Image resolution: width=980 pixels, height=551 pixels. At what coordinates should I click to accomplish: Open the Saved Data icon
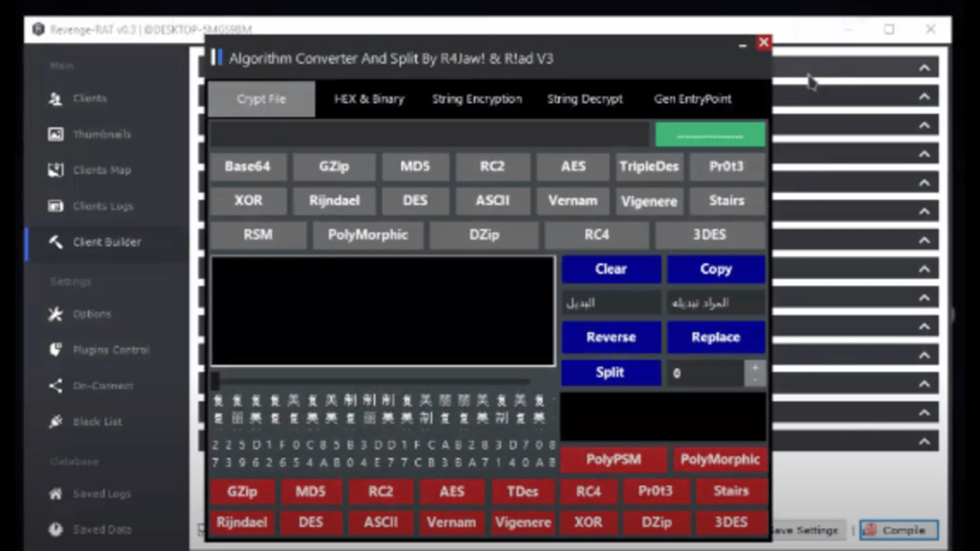pyautogui.click(x=56, y=529)
